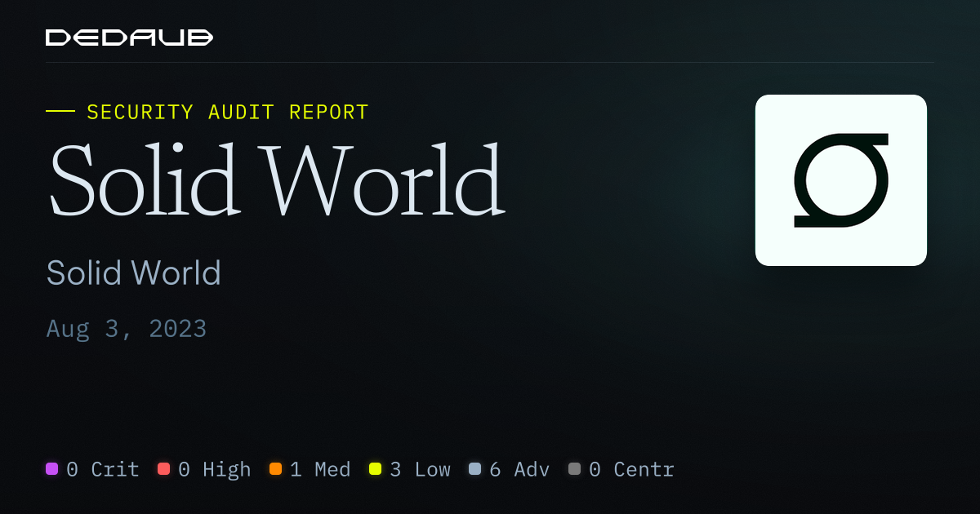This screenshot has width=980, height=514.
Task: Click the '0 Centr' count
Action: click(x=631, y=470)
